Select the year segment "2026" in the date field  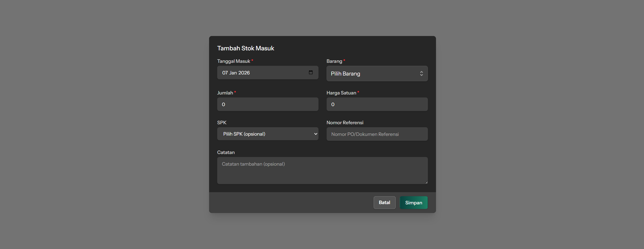click(x=244, y=73)
